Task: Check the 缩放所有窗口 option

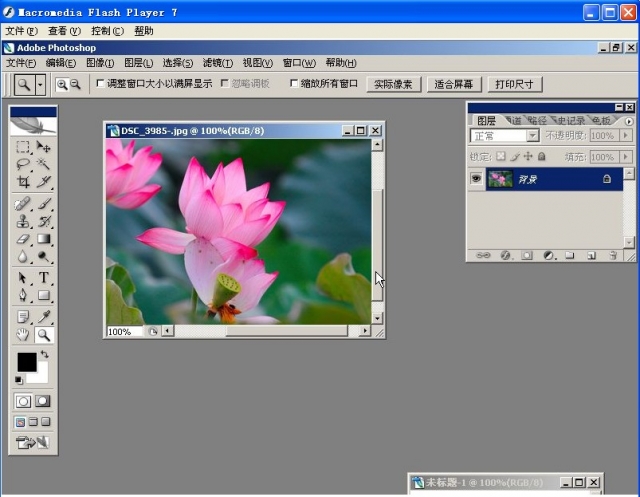Action: coord(294,84)
